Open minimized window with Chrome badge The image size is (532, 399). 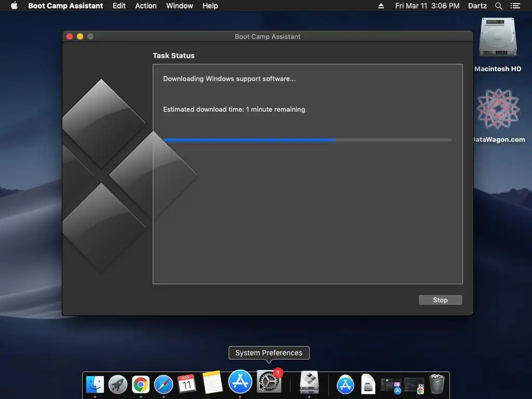point(414,386)
